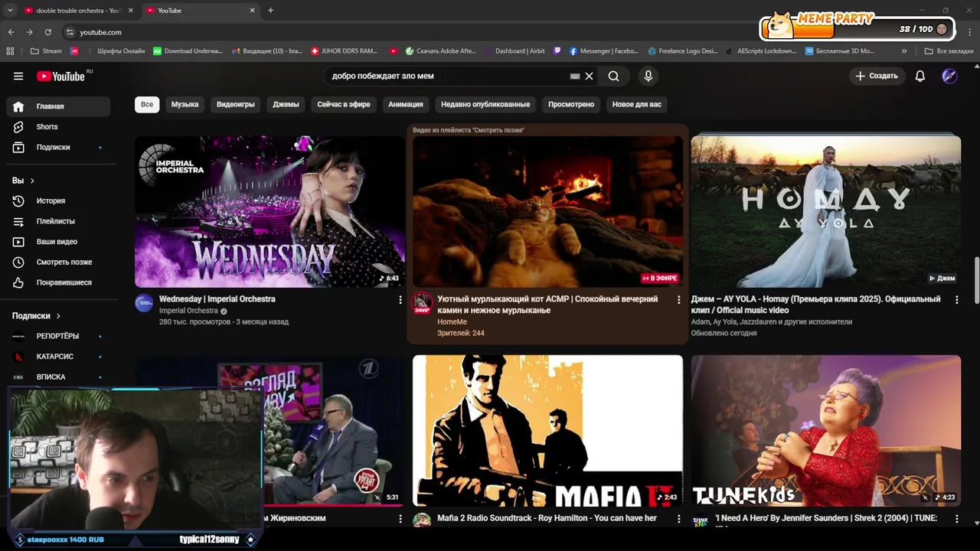
Task: Open the TUNE Kids Shrek thumbnail
Action: click(825, 430)
